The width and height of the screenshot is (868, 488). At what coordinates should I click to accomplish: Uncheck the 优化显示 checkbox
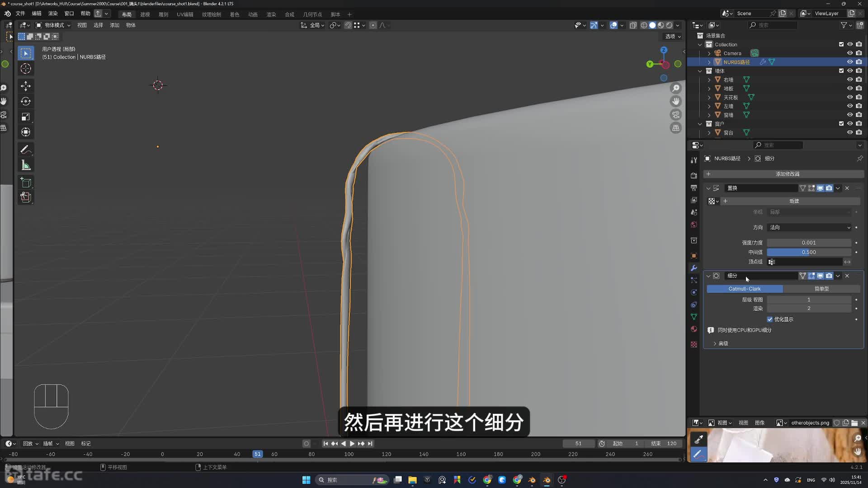(x=770, y=319)
